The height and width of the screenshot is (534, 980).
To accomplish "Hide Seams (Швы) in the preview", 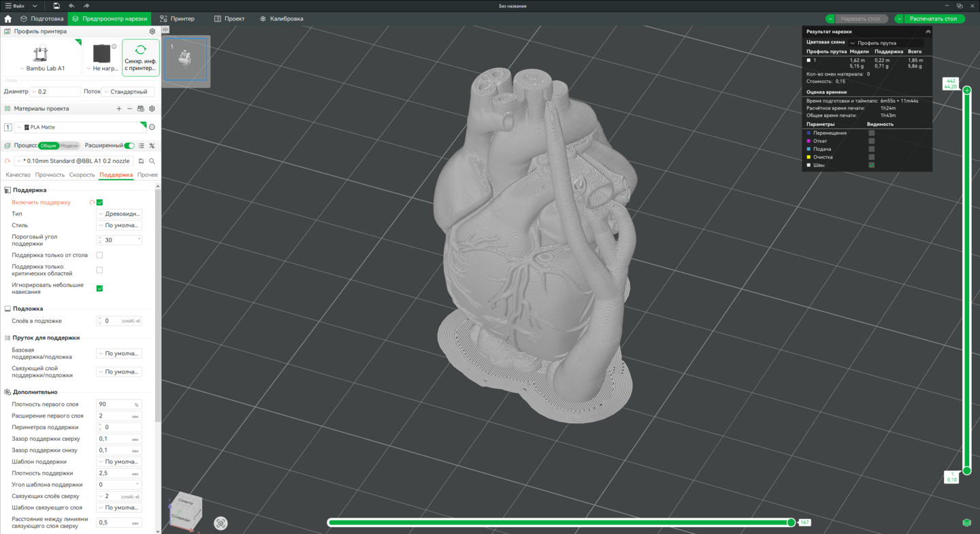I will pyautogui.click(x=871, y=165).
